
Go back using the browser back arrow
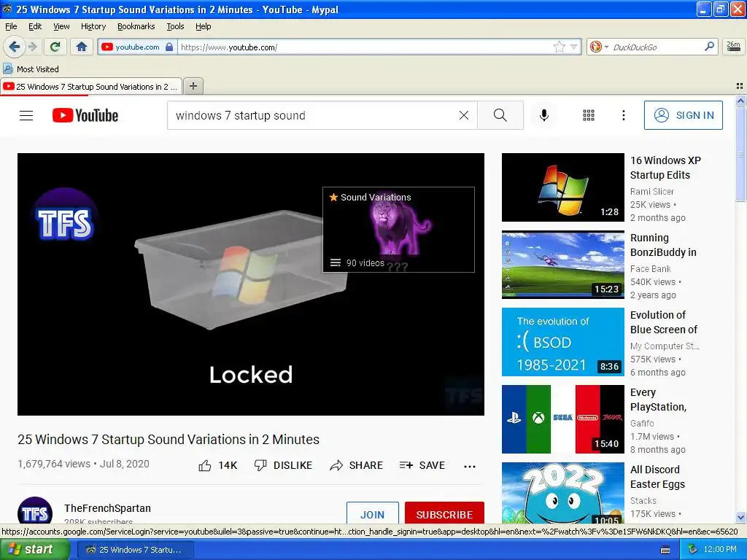pyautogui.click(x=14, y=47)
